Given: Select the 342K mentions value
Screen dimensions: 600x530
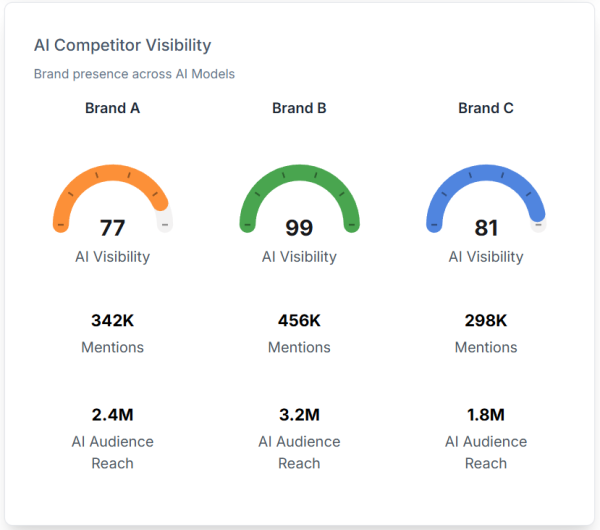Looking at the screenshot, I should [112, 321].
